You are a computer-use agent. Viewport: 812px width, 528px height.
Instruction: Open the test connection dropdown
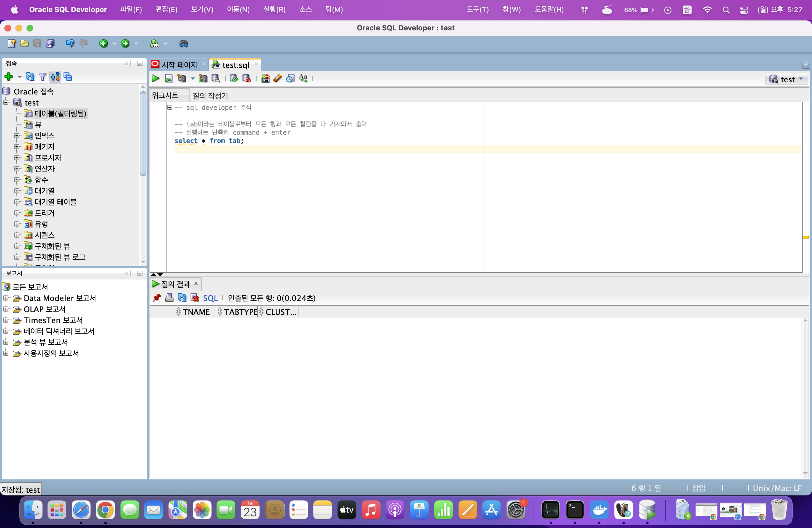click(786, 79)
